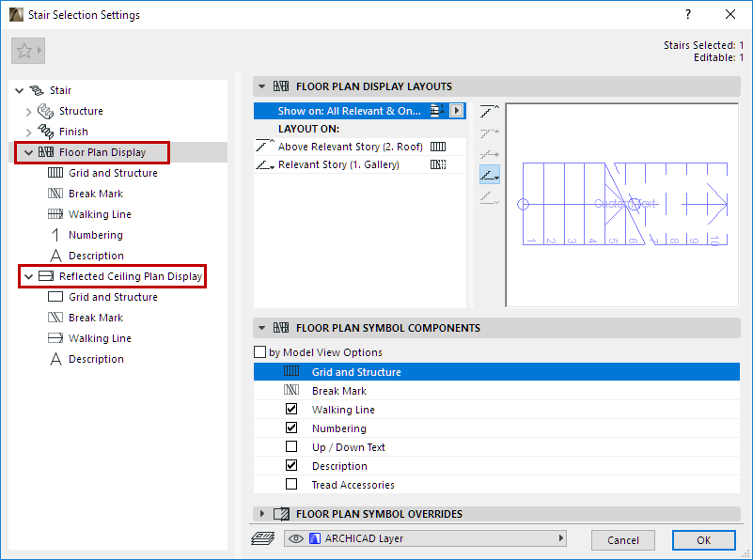Screen dimensions: 753x560
Task: Click the story list icon in Show on row
Action: coord(437,111)
